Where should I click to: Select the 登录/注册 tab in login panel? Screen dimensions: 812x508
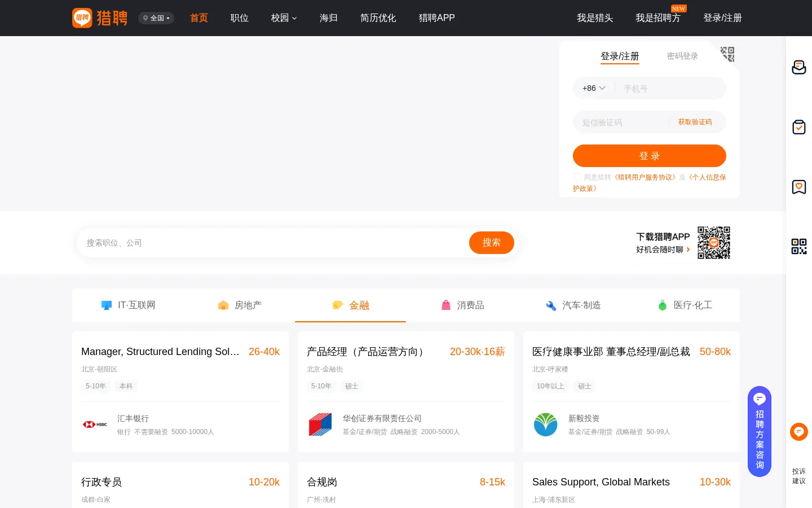point(620,56)
